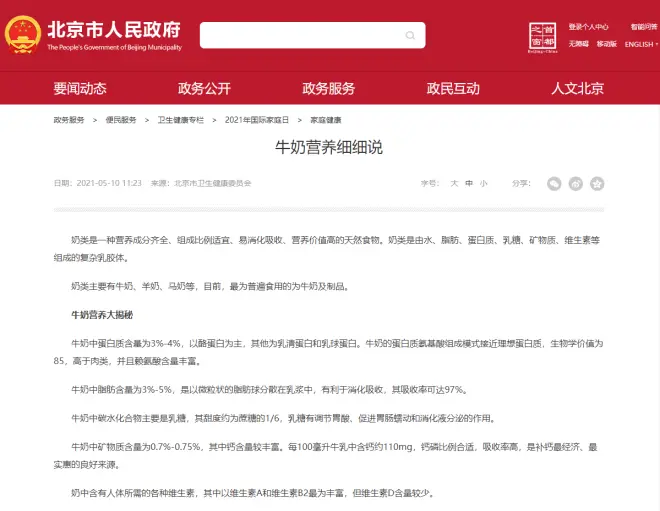Click the 2021年国际家庭日 breadcrumb
Screen dimensions: 660x511
coord(250,119)
